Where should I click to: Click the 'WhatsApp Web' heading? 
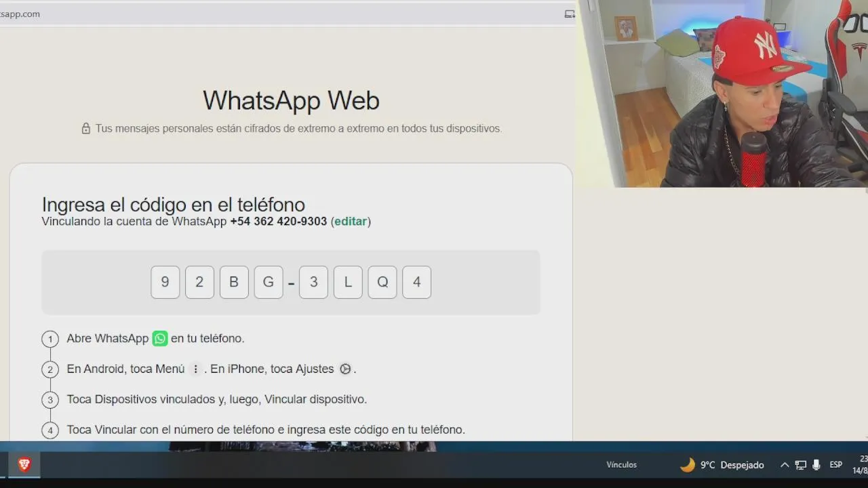point(291,100)
